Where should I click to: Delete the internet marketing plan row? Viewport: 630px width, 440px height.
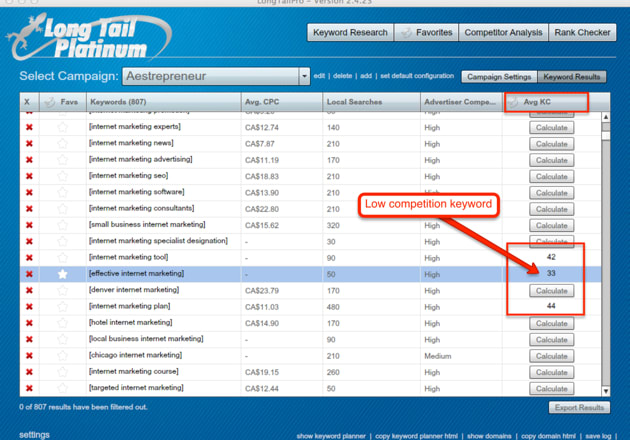coord(29,307)
